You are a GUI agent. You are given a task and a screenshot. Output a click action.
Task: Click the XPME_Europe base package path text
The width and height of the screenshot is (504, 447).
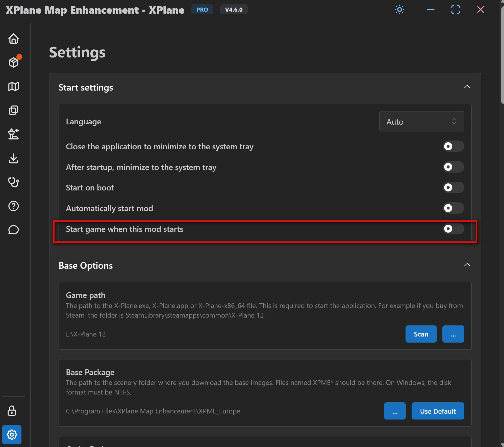pyautogui.click(x=153, y=411)
